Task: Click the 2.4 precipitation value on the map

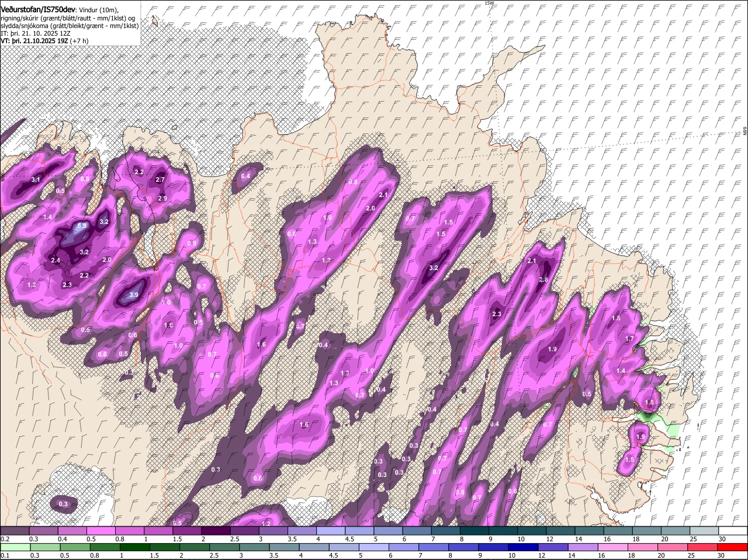Action: [56, 260]
